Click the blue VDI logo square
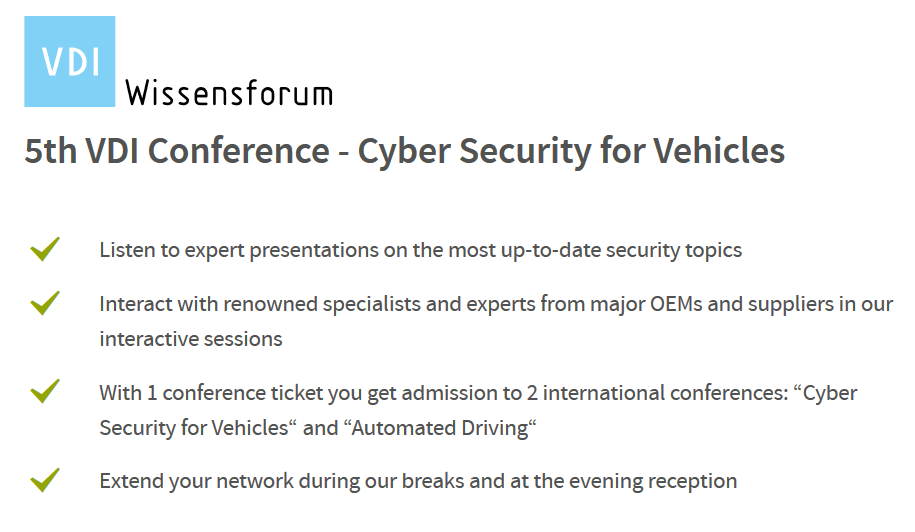 tap(69, 61)
